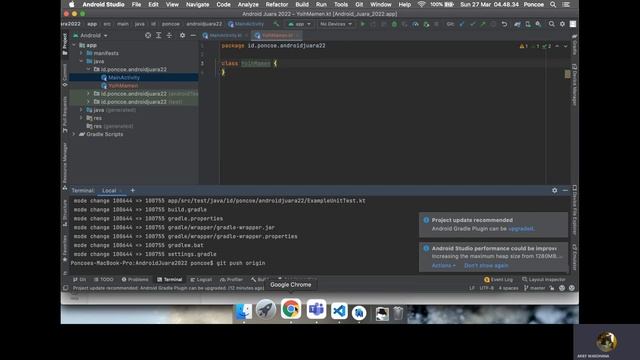Expand the manifests folder
Image resolution: width=640 pixels, height=360 pixels.
[x=81, y=53]
